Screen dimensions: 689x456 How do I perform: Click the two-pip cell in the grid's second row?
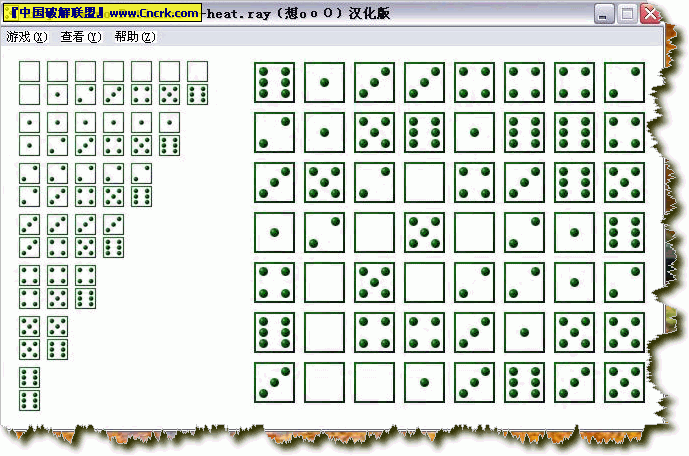(x=274, y=132)
